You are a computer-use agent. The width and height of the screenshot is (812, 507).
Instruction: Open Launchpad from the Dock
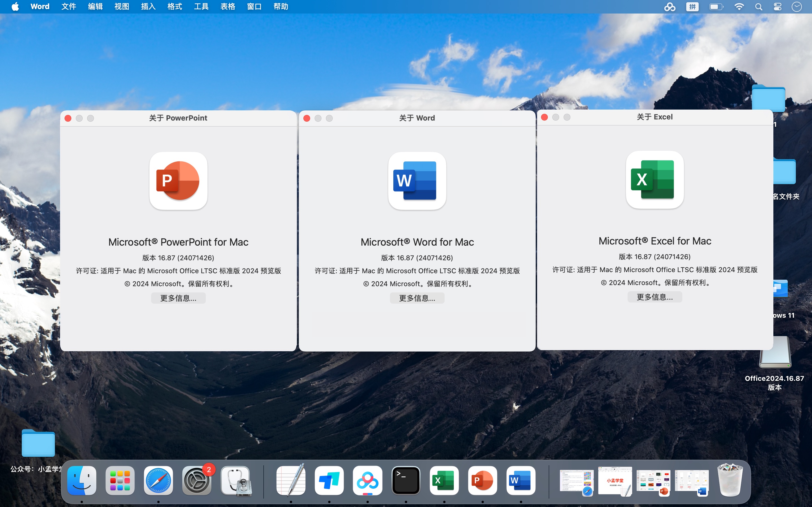coord(120,480)
